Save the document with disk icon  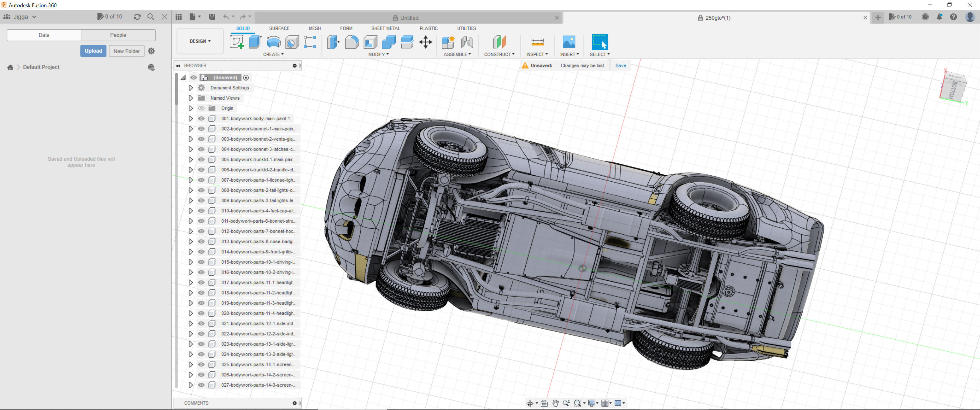pyautogui.click(x=212, y=17)
